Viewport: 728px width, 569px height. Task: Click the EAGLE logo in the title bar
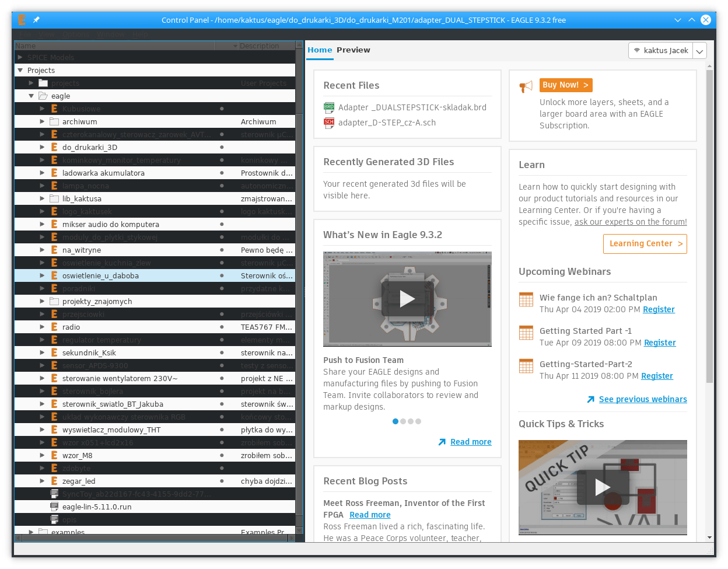pyautogui.click(x=22, y=20)
